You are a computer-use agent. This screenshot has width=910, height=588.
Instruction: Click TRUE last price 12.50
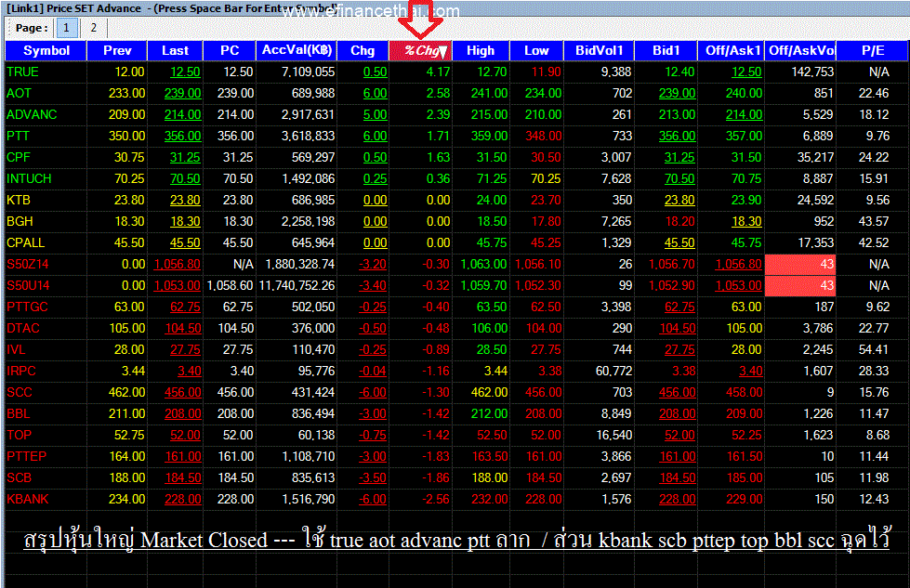[185, 72]
